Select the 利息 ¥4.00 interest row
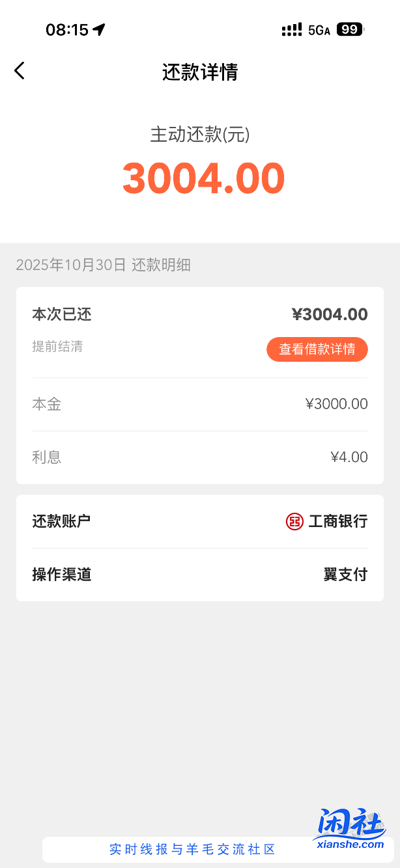 point(200,457)
